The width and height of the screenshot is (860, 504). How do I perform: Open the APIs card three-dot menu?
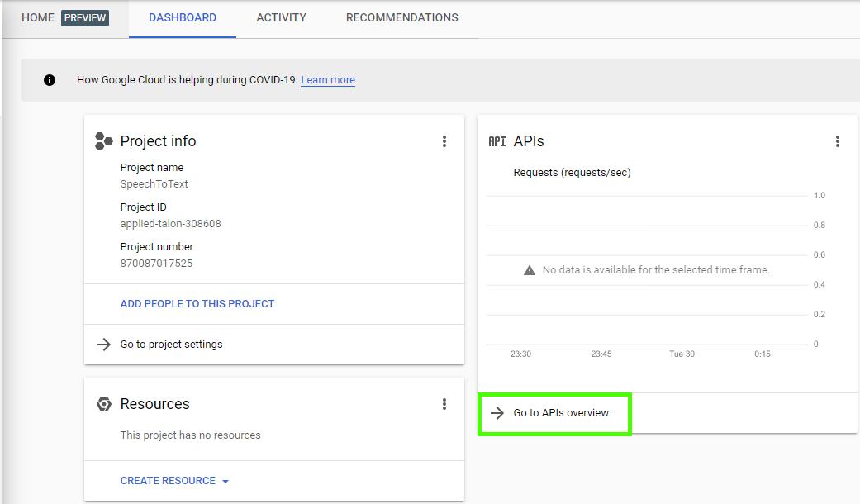coord(838,140)
